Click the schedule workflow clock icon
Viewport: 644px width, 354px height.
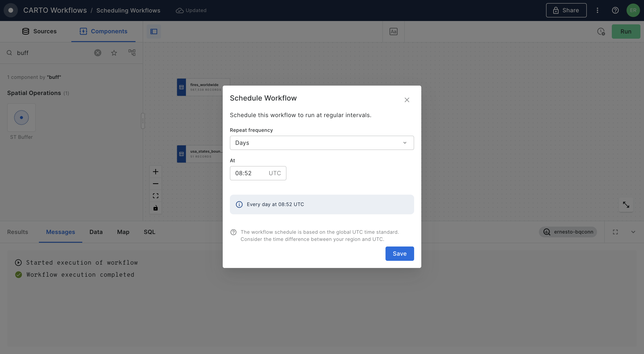point(601,32)
